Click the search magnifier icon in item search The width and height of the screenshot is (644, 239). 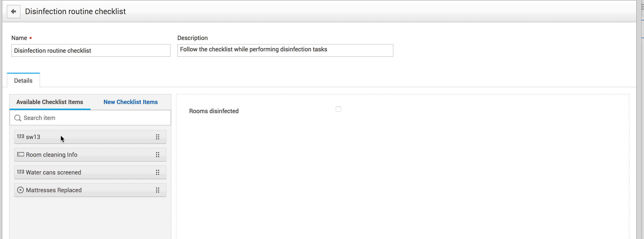[18, 118]
